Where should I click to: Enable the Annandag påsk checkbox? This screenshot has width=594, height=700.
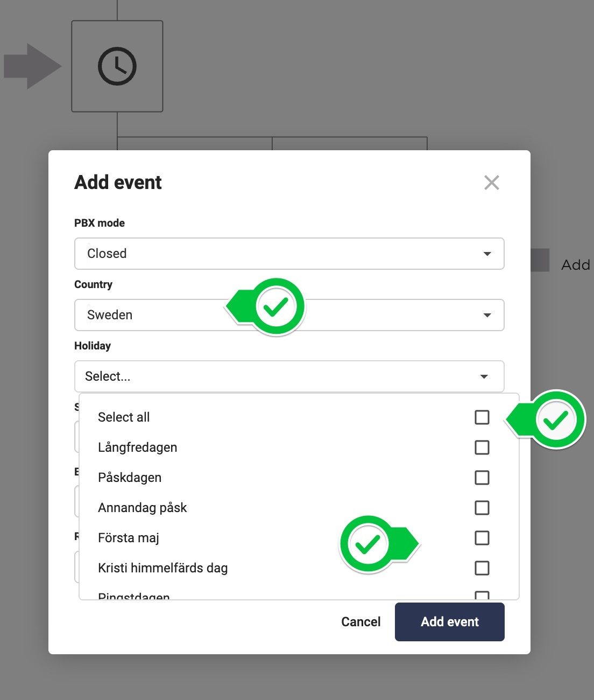pyautogui.click(x=482, y=508)
